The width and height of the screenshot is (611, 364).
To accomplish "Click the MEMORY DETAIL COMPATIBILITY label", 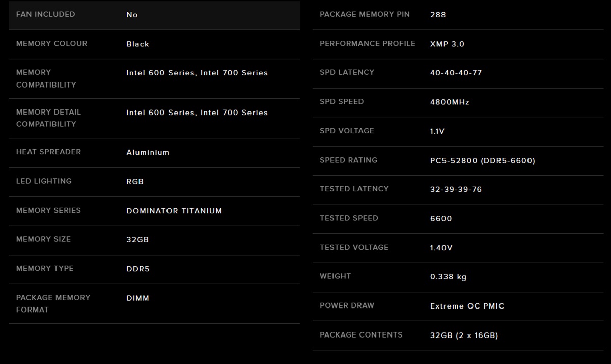I will (48, 118).
